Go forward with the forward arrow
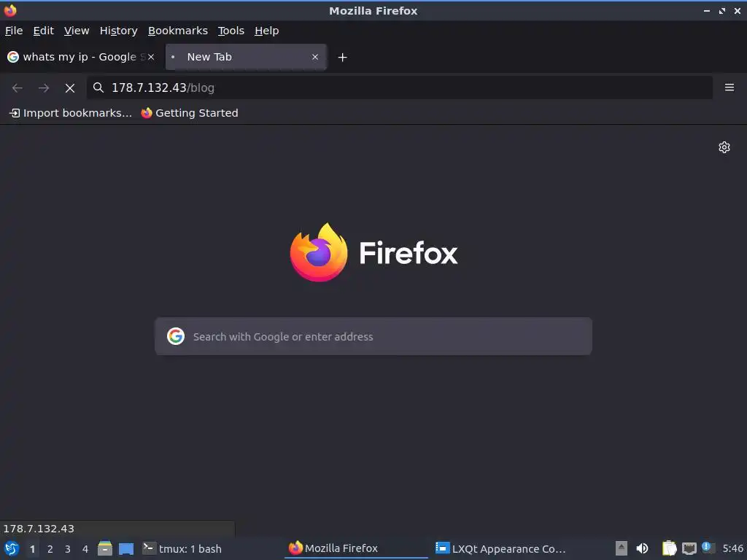The width and height of the screenshot is (747, 560). click(x=44, y=87)
